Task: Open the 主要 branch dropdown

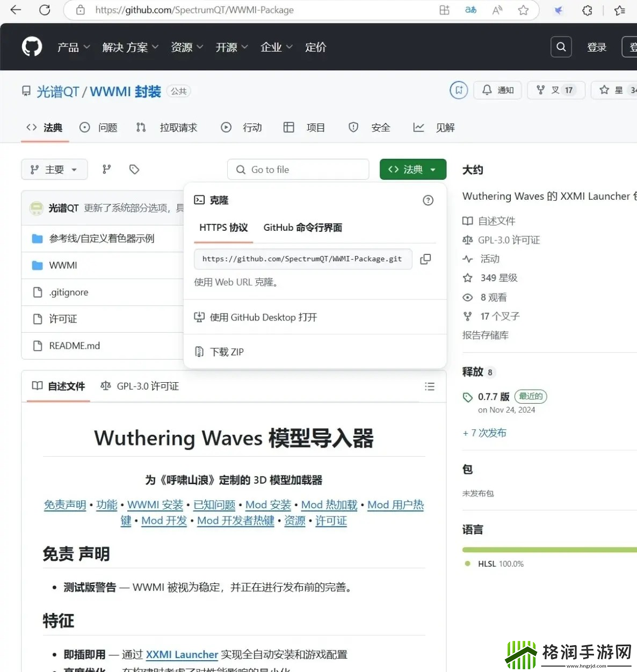Action: click(54, 169)
